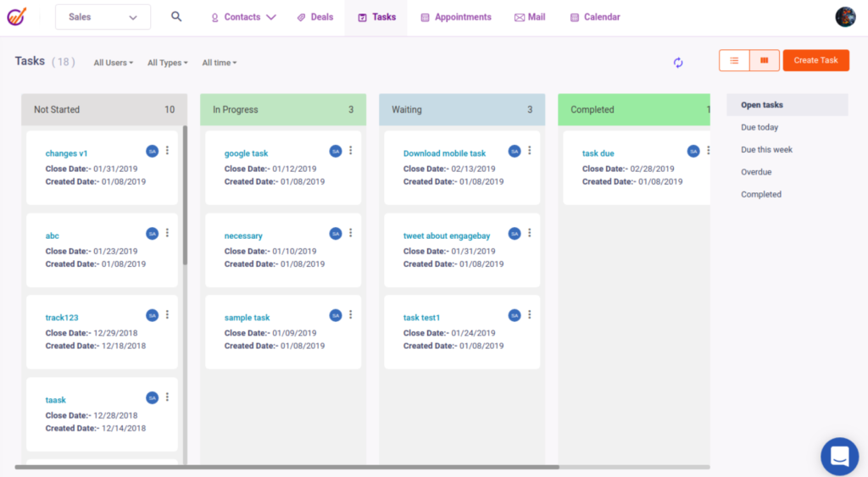The width and height of the screenshot is (868, 477).
Task: Click owner avatar on sample task card
Action: tap(336, 315)
